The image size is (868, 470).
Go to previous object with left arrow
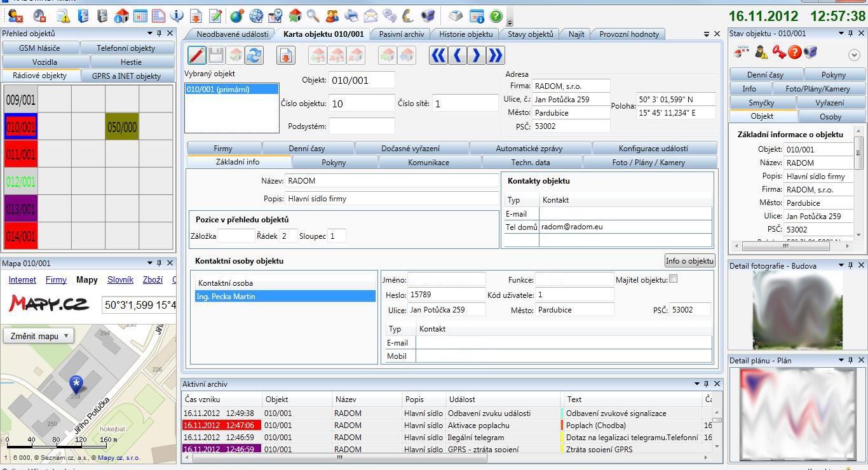(x=457, y=56)
